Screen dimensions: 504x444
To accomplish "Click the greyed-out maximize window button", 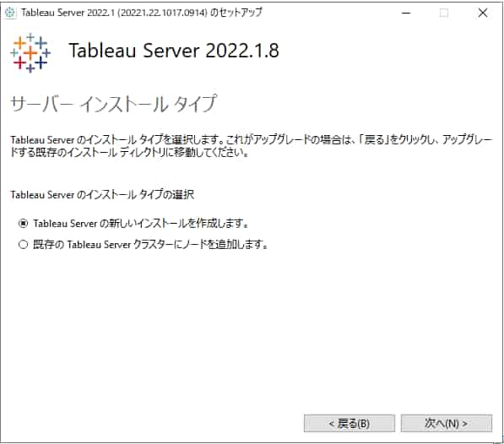I will coord(444,13).
